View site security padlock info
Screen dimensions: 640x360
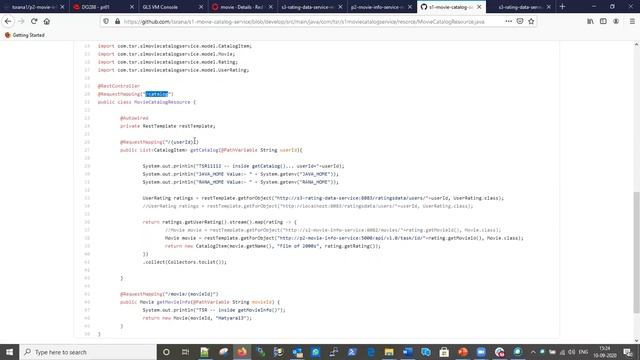pyautogui.click(x=117, y=21)
